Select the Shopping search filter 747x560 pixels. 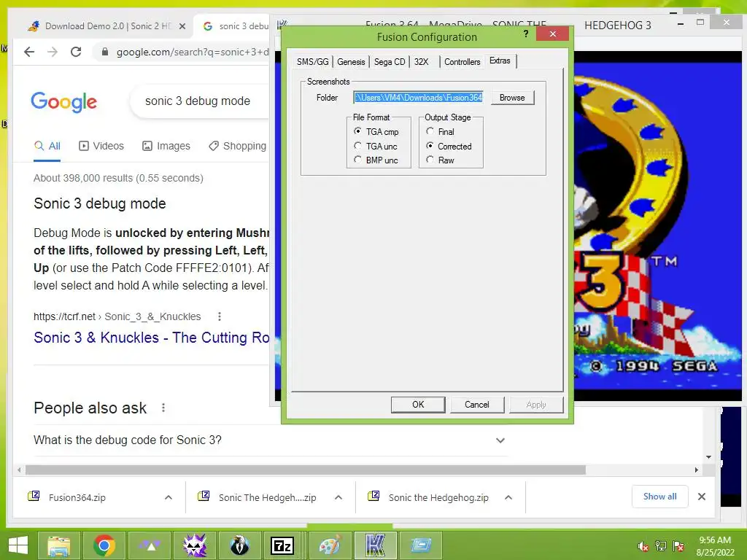(x=238, y=146)
